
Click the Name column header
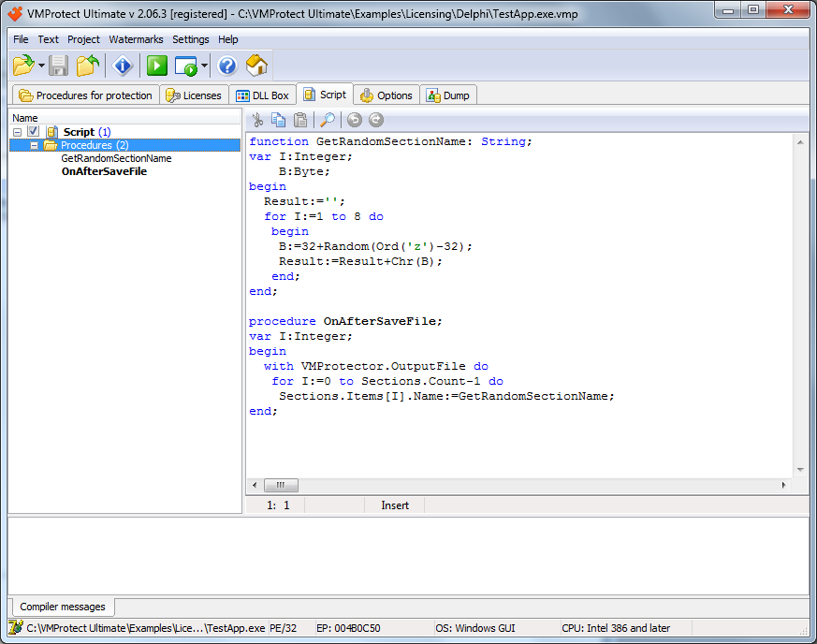pyautogui.click(x=125, y=118)
